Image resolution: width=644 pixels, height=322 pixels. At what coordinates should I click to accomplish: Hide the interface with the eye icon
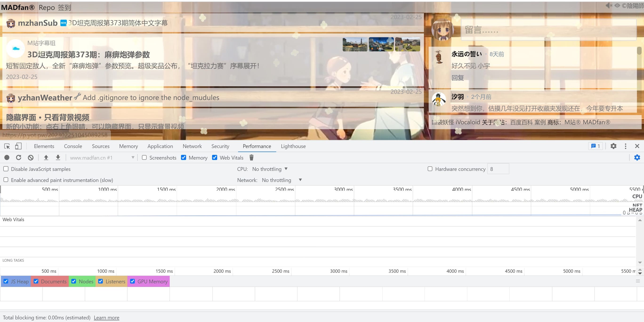pyautogui.click(x=617, y=5)
